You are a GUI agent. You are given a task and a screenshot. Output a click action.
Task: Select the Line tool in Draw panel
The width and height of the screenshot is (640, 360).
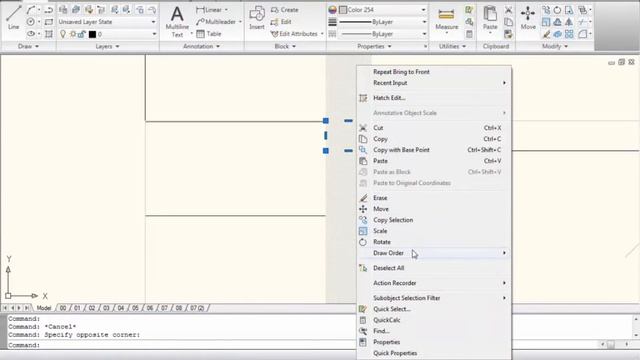tap(13, 17)
